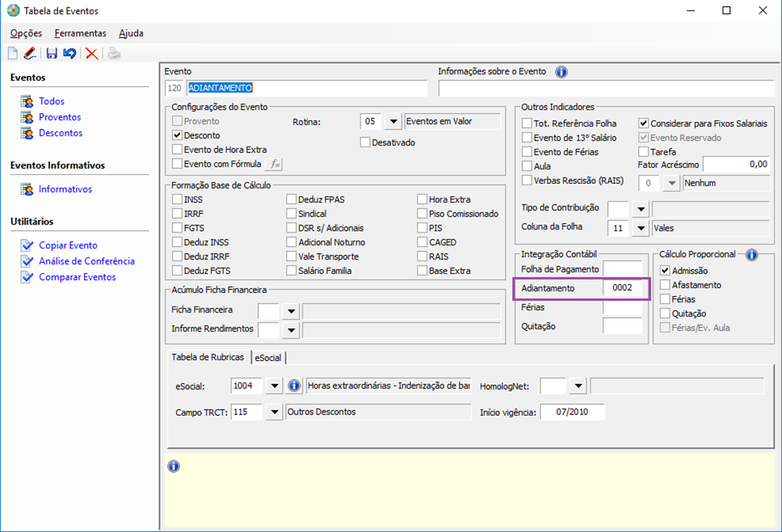Image resolution: width=782 pixels, height=532 pixels.
Task: Click the ADIANTAMENTO event name field
Action: coord(307,89)
